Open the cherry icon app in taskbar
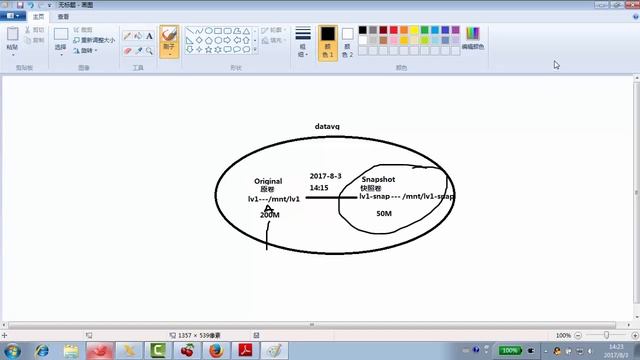Screen dimensions: 640x360 tap(187, 351)
